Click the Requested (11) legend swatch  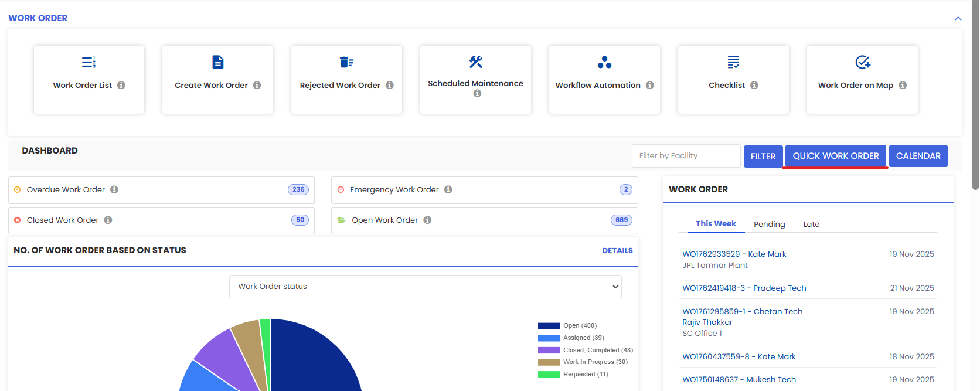point(549,375)
